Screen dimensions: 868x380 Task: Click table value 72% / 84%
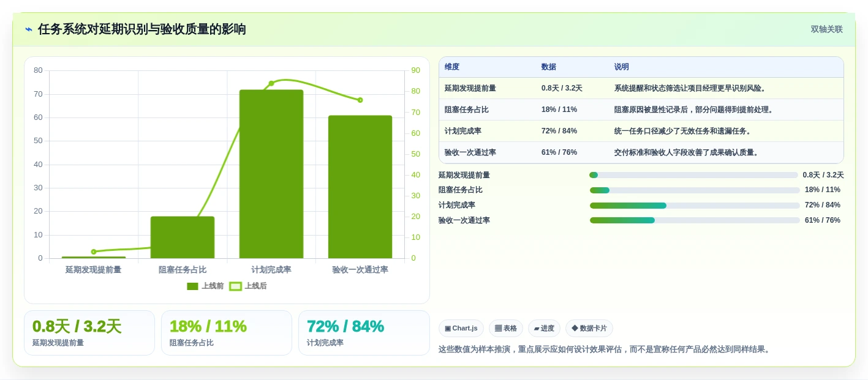[x=559, y=132]
